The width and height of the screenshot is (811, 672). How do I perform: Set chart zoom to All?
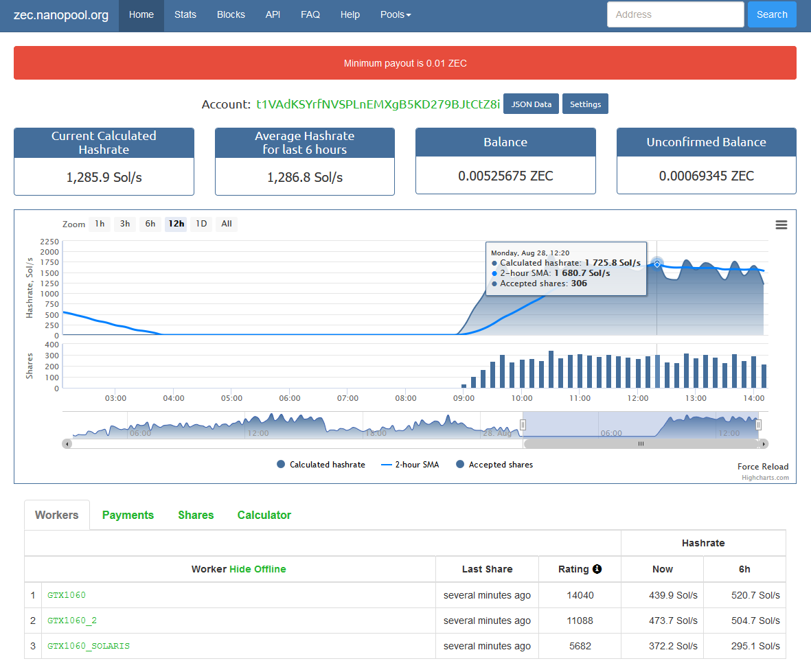click(227, 224)
